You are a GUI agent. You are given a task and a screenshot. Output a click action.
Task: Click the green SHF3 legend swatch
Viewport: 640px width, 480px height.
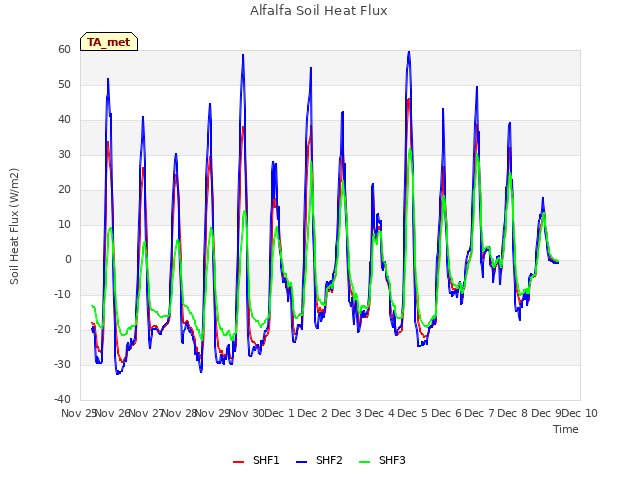click(x=364, y=462)
